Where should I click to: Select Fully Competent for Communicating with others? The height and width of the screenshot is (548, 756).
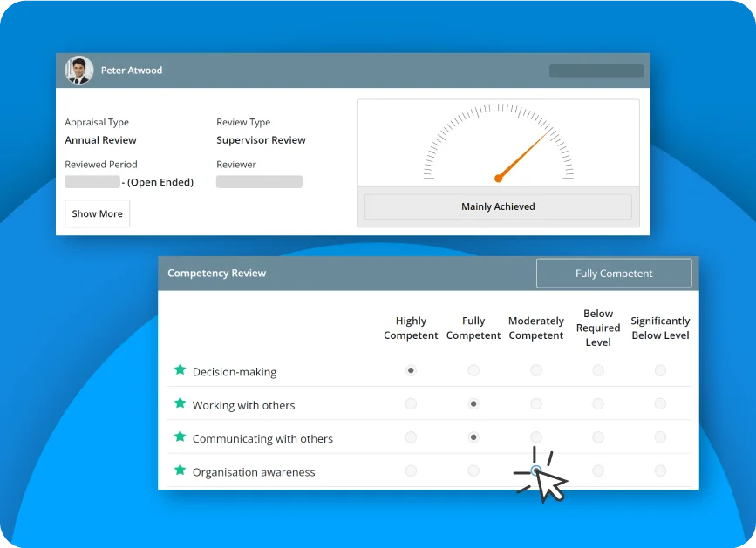point(473,437)
